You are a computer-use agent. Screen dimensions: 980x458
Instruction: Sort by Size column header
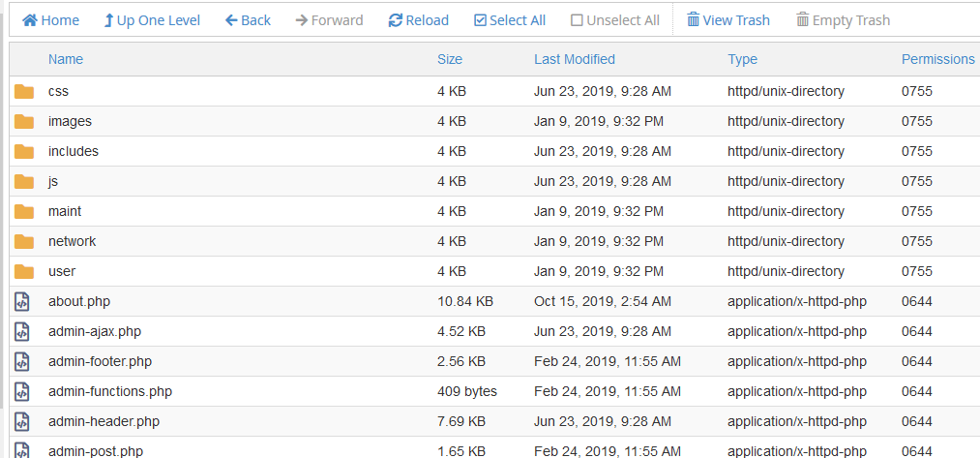(450, 59)
